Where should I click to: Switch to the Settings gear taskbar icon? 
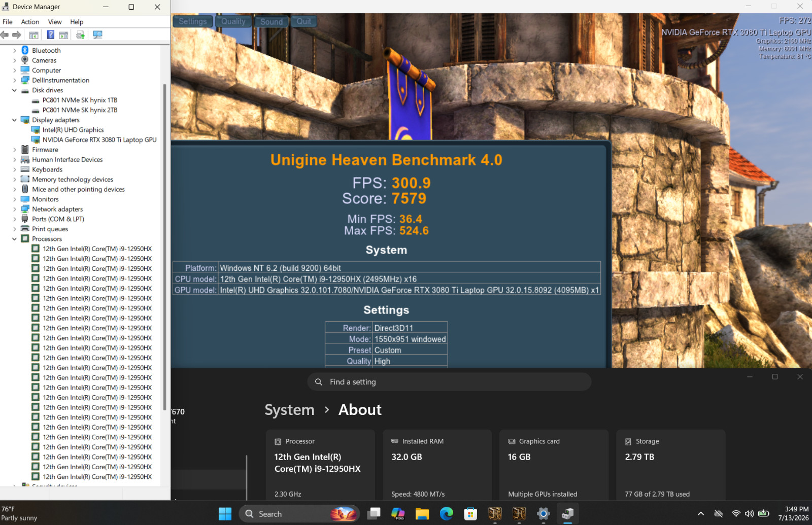(543, 514)
